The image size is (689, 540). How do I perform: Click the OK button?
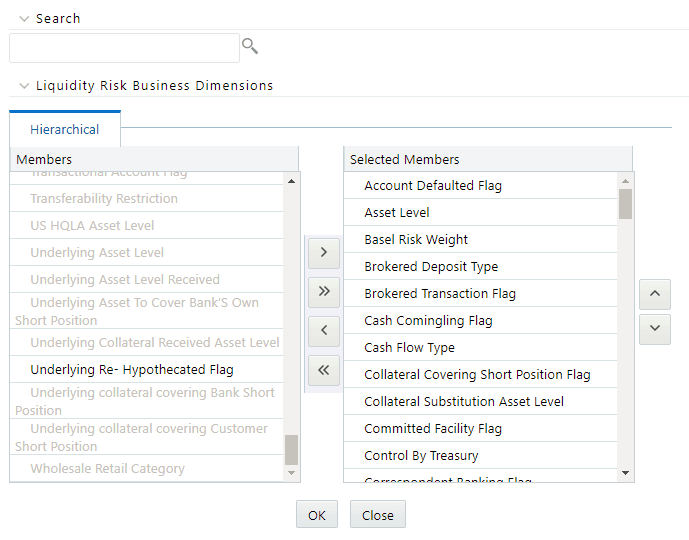coord(317,515)
